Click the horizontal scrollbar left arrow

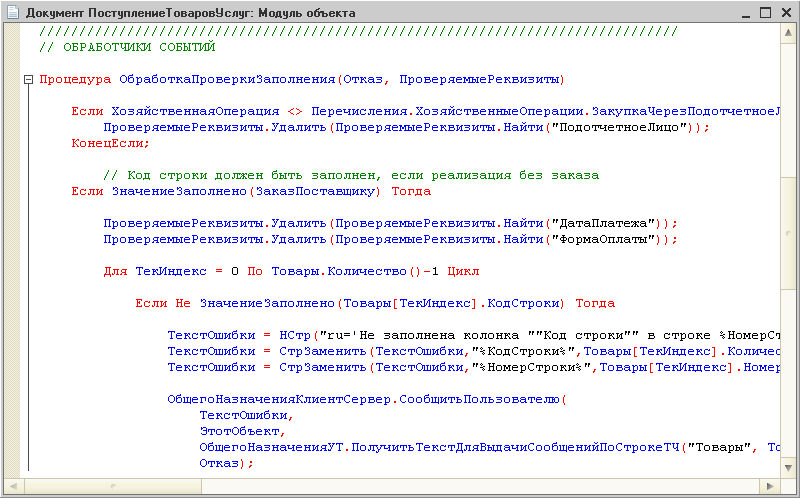coord(14,486)
